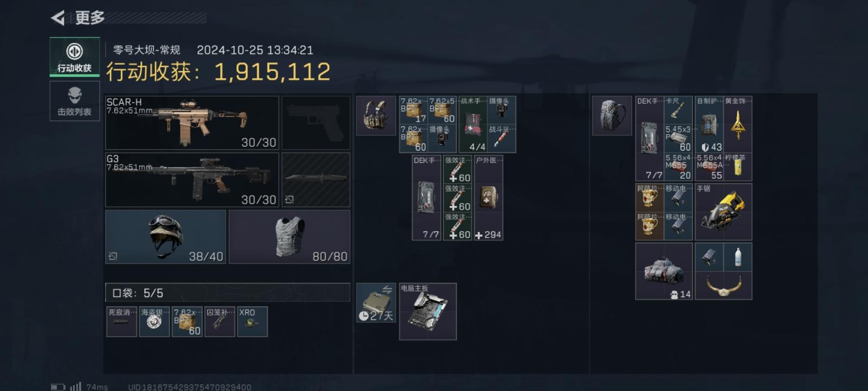Click the body armor showing 80/80

[290, 237]
